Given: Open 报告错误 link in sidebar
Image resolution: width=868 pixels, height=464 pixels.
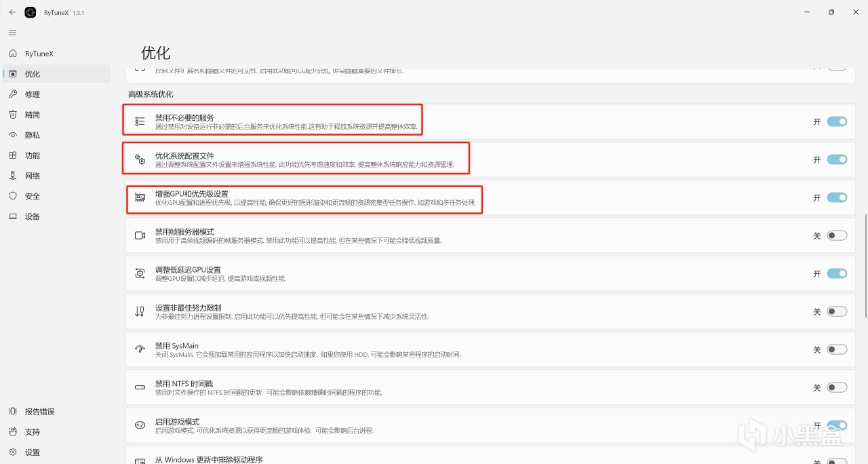Looking at the screenshot, I should tap(56, 411).
